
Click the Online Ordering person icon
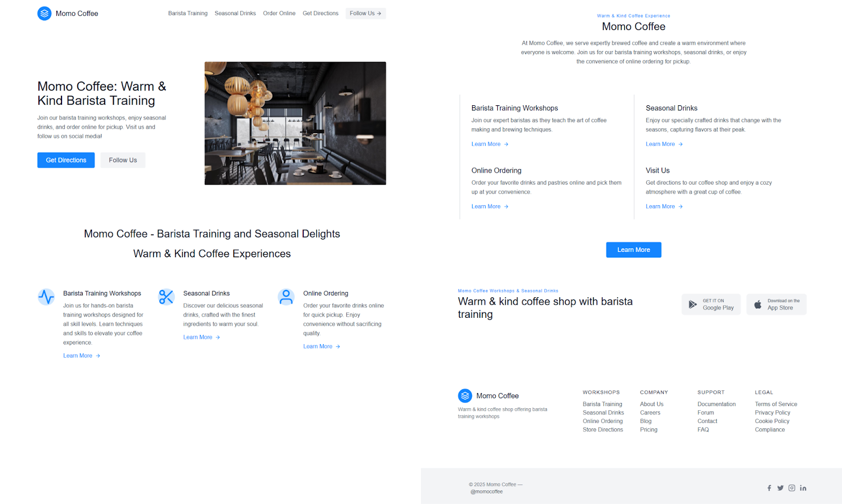[x=286, y=297]
